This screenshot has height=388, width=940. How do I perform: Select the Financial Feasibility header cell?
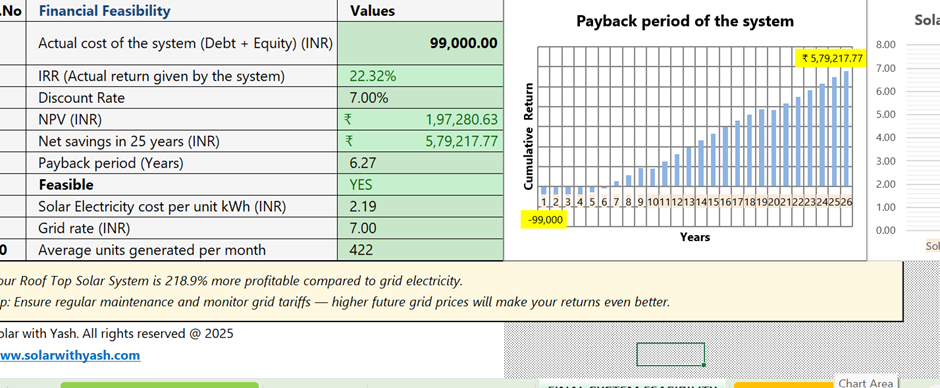coord(182,11)
